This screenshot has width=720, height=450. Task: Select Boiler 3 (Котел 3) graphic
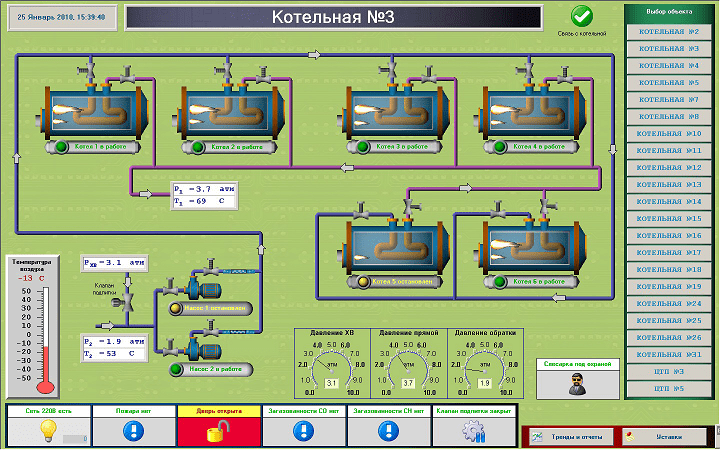[394, 112]
